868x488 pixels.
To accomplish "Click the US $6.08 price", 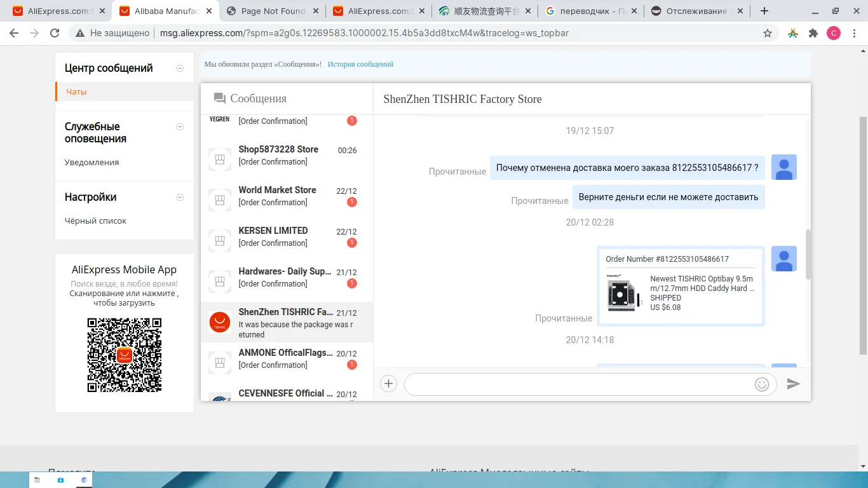I will pos(665,307).
